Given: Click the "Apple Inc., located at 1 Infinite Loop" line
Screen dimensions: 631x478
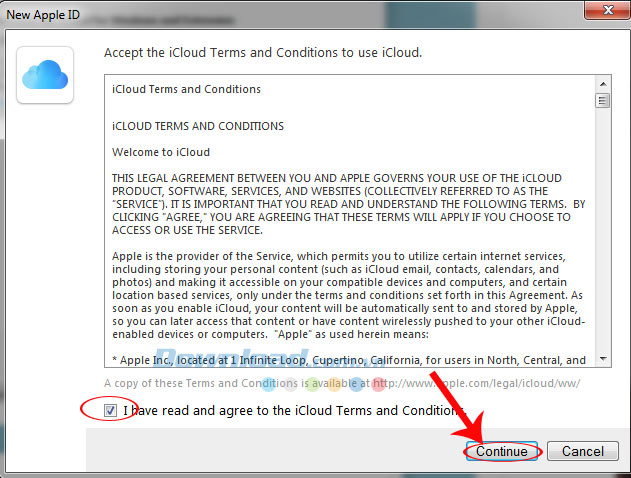Looking at the screenshot, I should (x=348, y=360).
